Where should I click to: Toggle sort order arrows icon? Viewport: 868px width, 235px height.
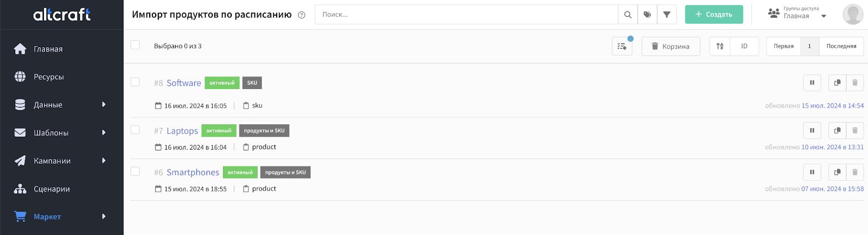[x=720, y=46]
